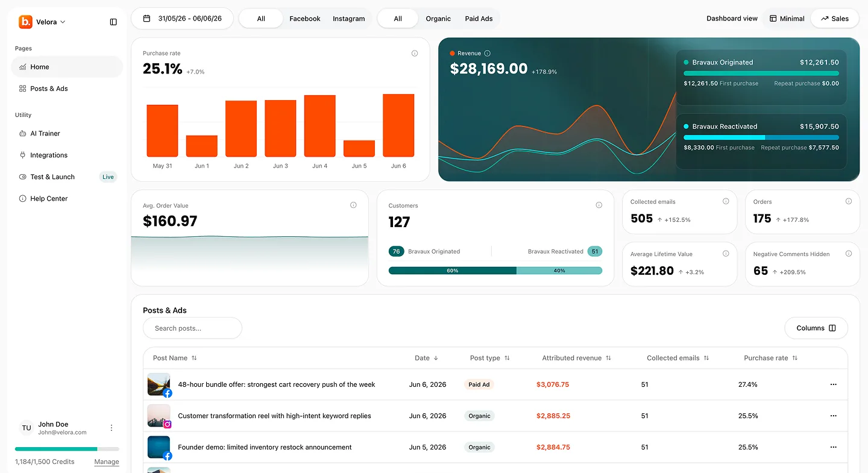Click Manage credits link
Screen dimensions: 868x473
(x=107, y=462)
